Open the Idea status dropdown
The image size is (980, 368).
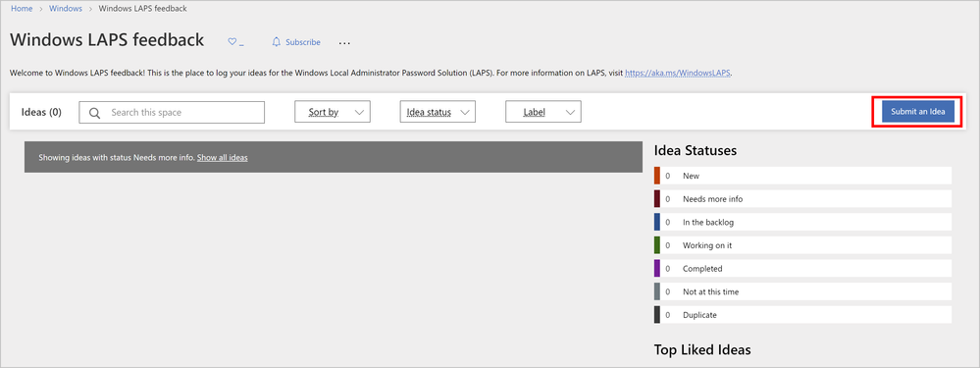point(438,112)
